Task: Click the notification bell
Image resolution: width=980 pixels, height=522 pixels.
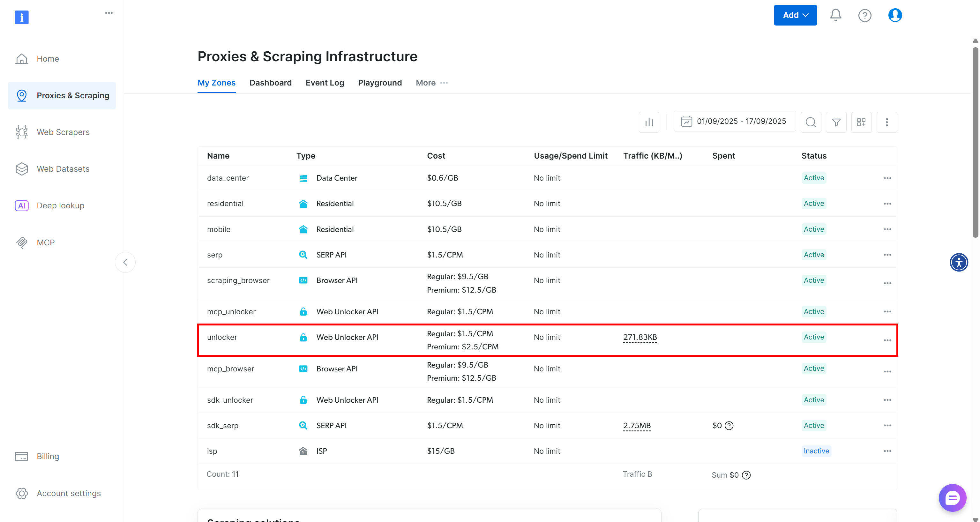Action: point(835,15)
